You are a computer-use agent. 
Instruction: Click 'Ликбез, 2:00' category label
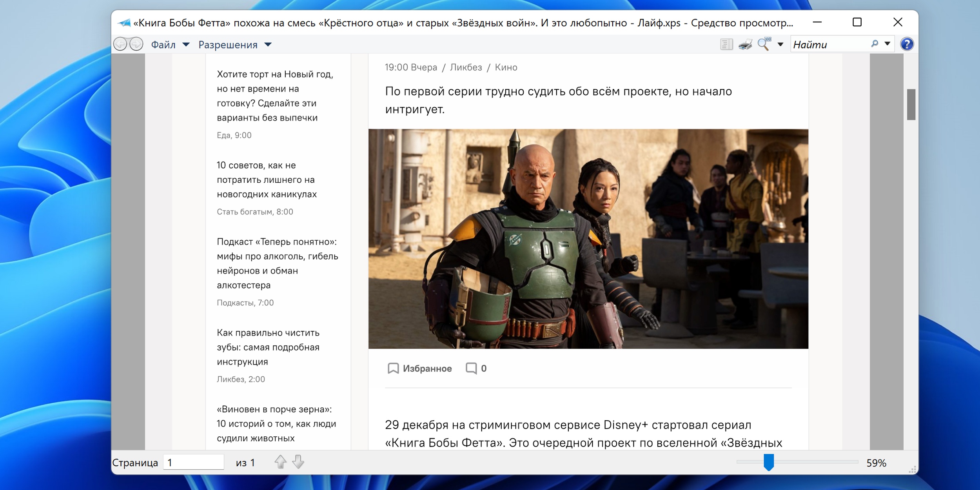[x=241, y=379]
